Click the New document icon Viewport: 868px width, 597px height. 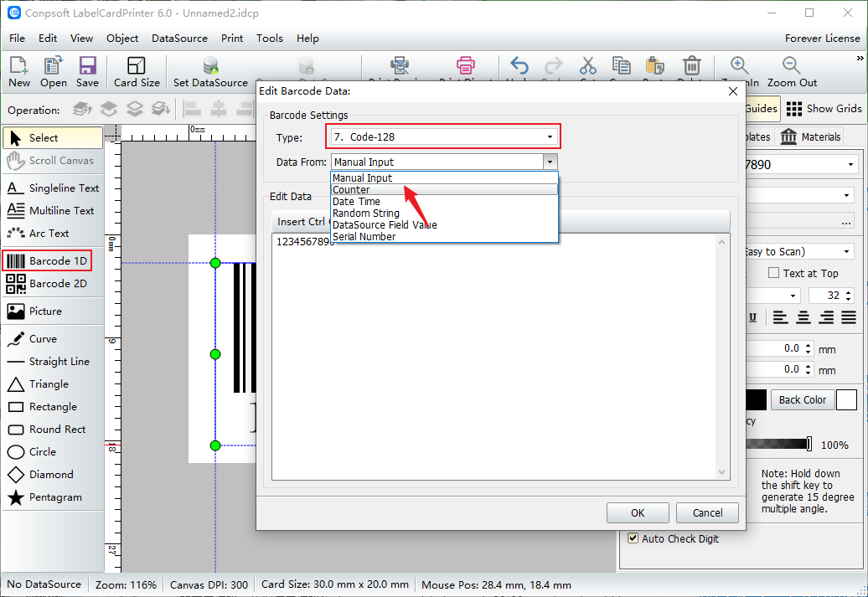[x=18, y=71]
